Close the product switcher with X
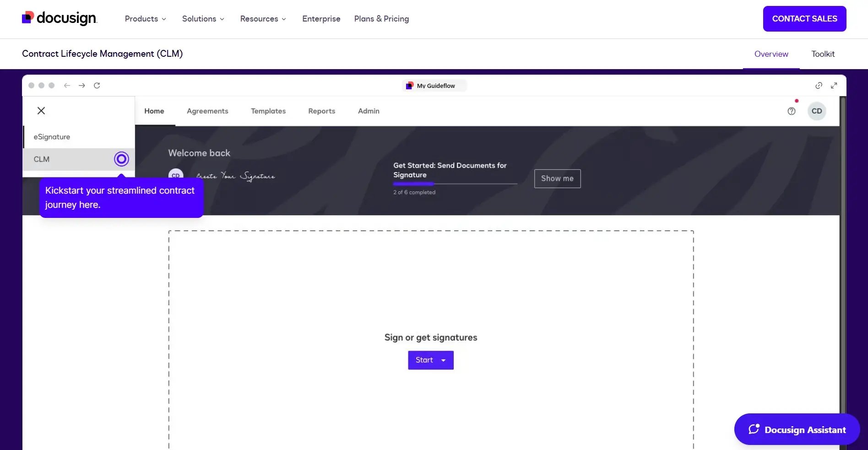 (x=41, y=111)
